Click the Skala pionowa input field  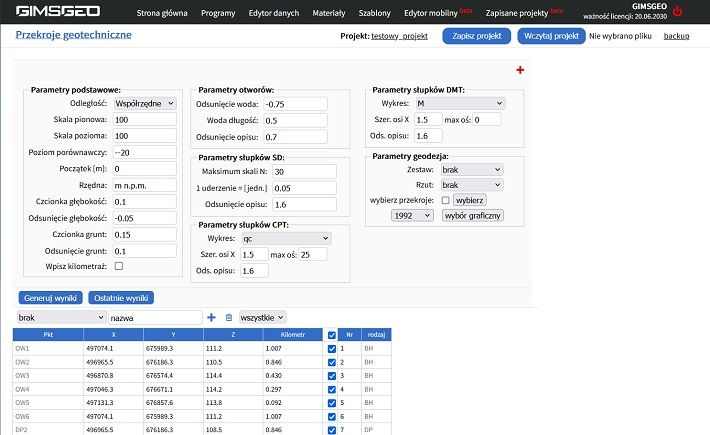pyautogui.click(x=144, y=120)
